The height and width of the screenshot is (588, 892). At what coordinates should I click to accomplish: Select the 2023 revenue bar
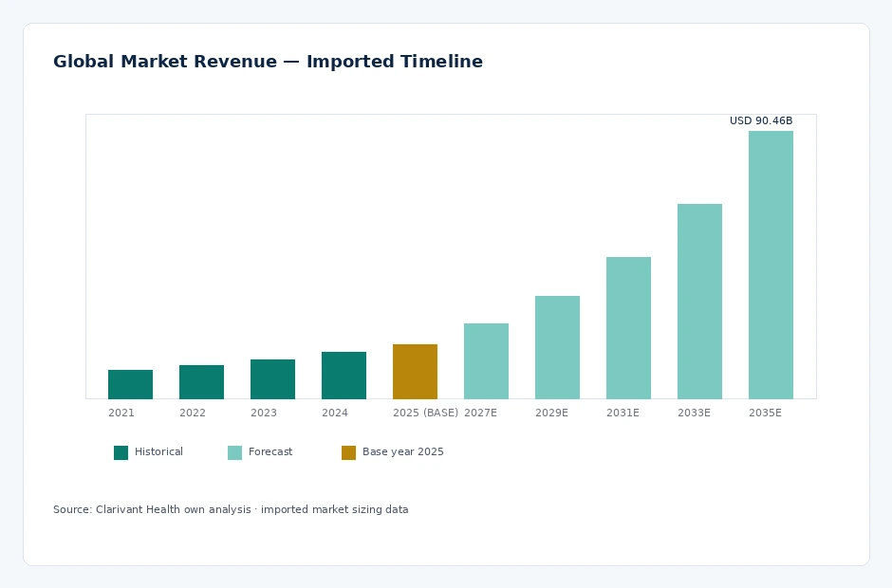click(272, 379)
